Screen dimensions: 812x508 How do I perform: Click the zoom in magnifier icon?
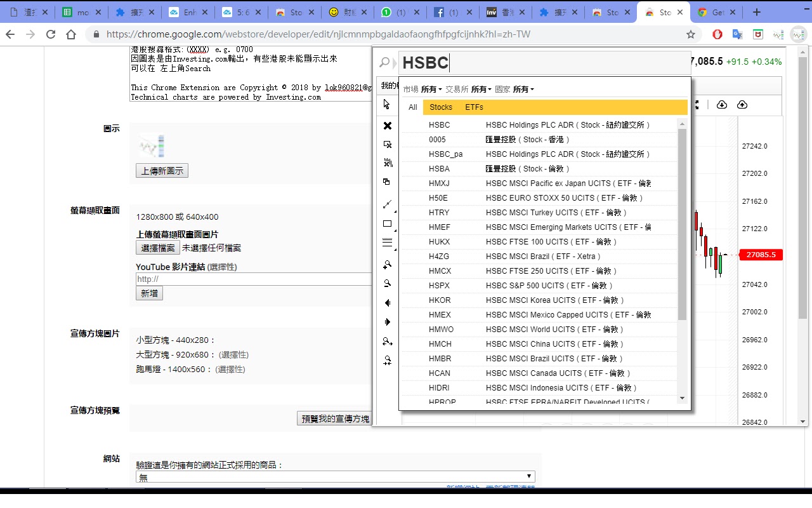coord(388,264)
